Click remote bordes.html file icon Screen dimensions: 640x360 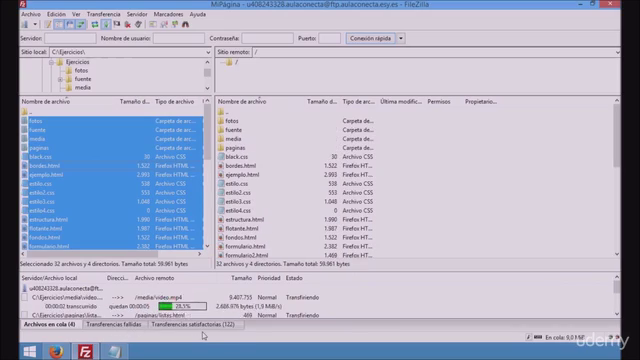coord(221,166)
